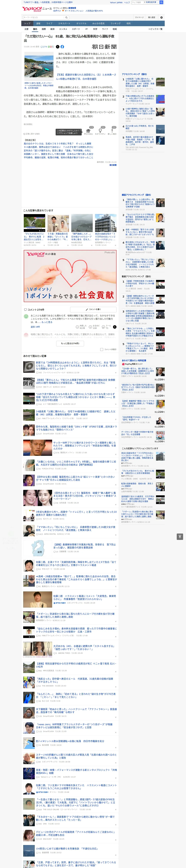186x868 pixels.
Task: Click the Yahoo! JAPAN News logo
Action: click(37, 9)
